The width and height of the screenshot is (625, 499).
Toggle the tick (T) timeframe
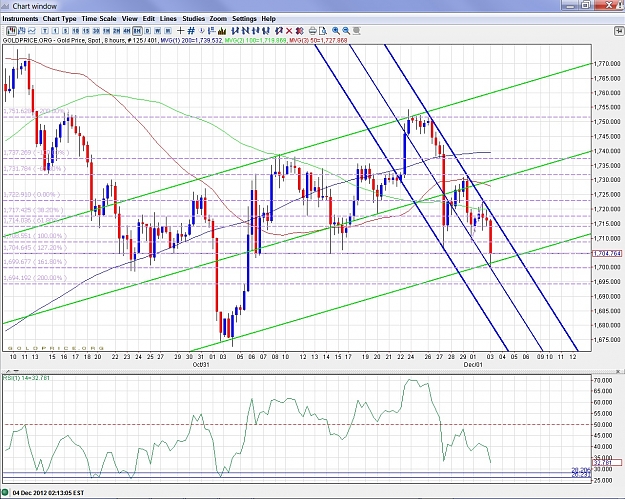(x=45, y=31)
